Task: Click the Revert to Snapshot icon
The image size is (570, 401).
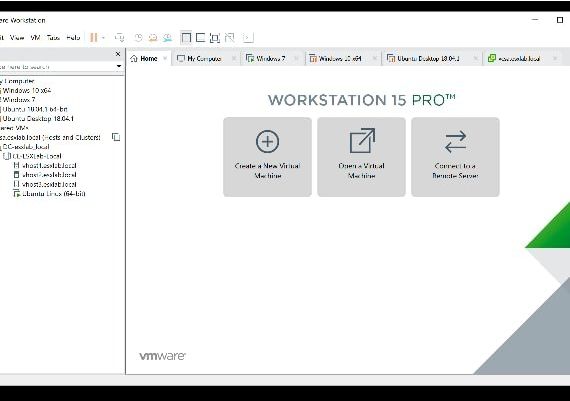Action: tap(153, 37)
